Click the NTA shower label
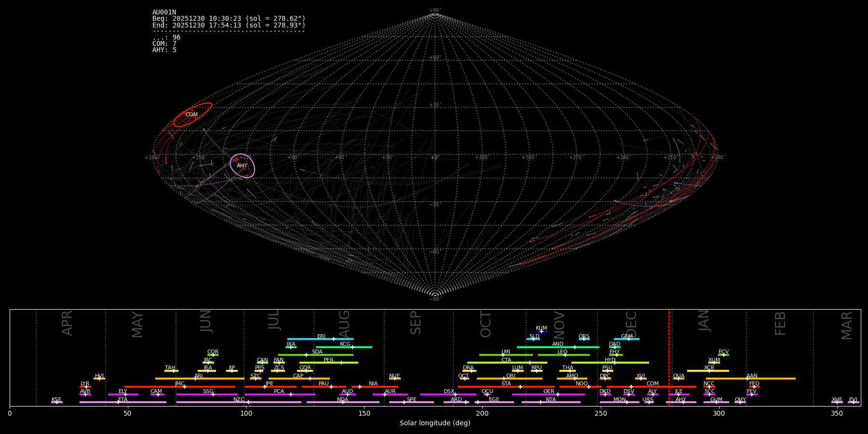Screen dimensions: 868x434 coord(551,400)
